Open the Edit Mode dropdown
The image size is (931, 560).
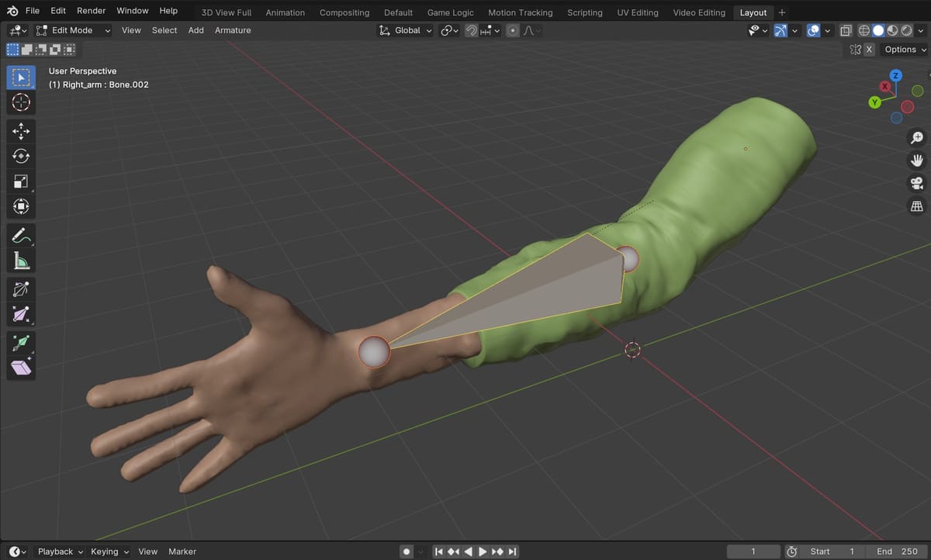pos(74,30)
